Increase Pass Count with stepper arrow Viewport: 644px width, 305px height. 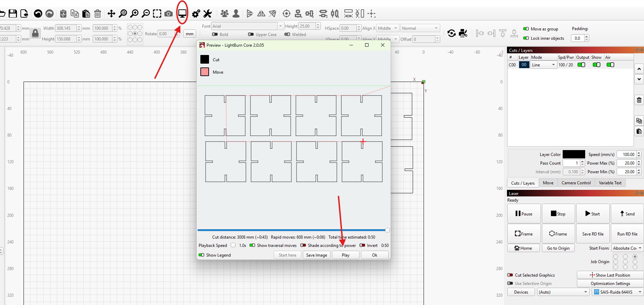pyautogui.click(x=582, y=161)
